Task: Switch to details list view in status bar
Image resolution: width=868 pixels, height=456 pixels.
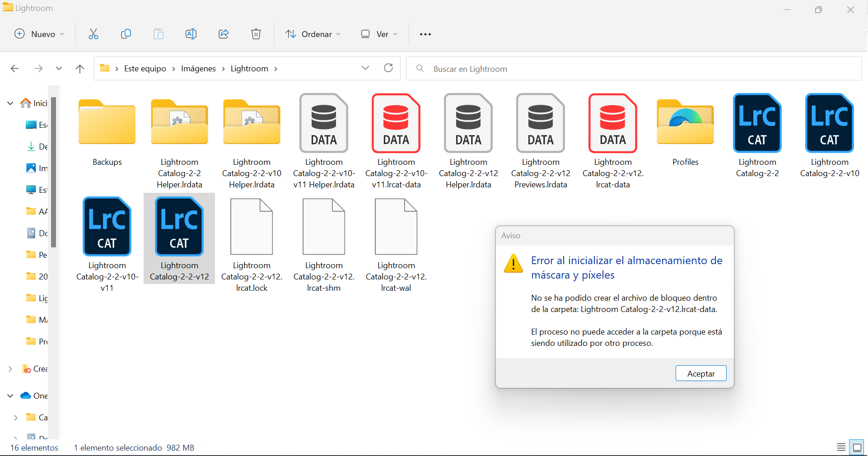Action: click(x=841, y=447)
